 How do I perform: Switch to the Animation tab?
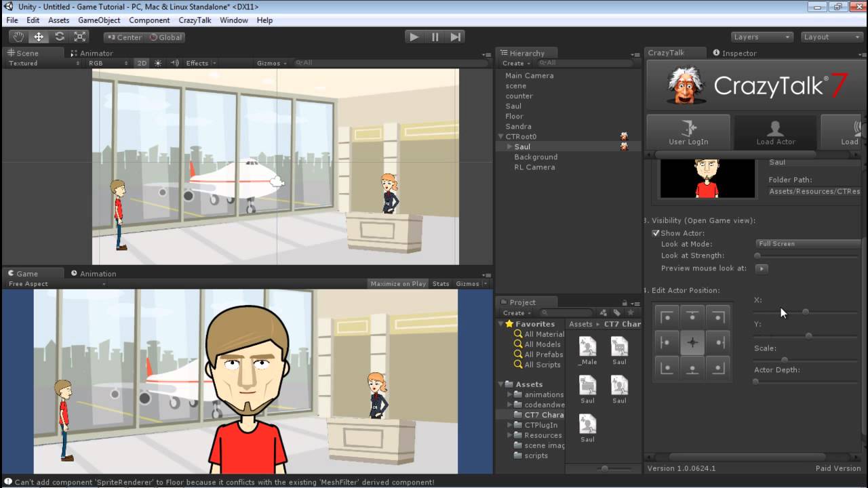pos(92,274)
